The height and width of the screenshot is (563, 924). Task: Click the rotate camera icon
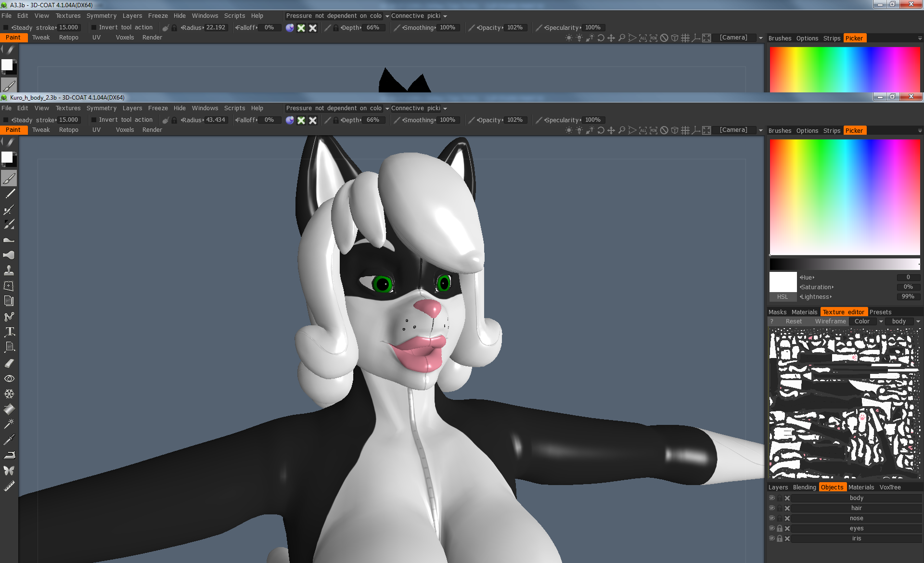601,130
